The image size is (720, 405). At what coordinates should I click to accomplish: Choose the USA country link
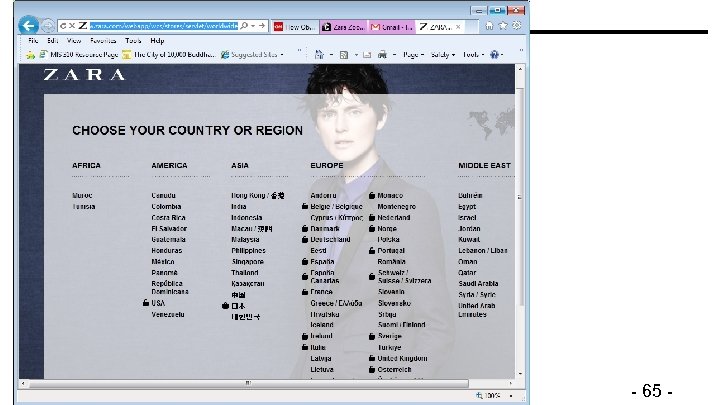pos(158,303)
